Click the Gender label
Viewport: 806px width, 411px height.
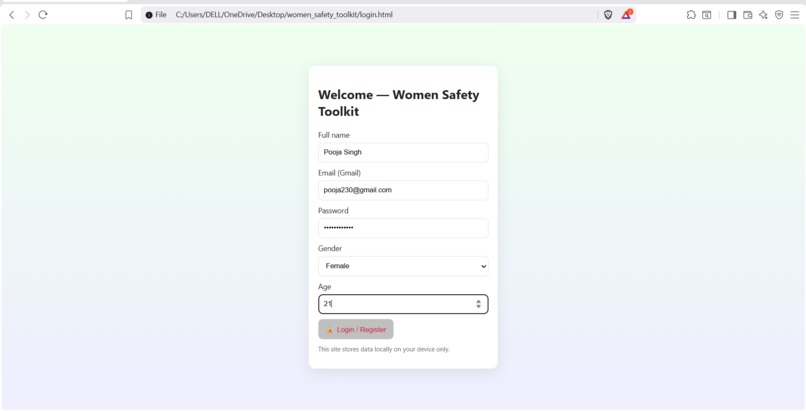[330, 249]
